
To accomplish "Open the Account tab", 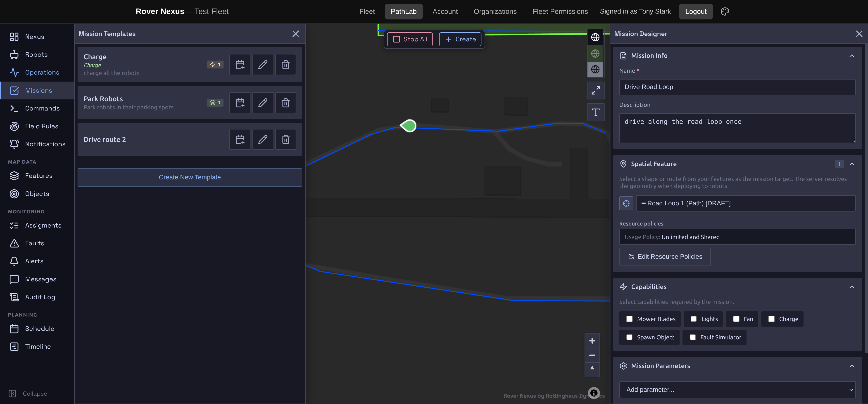I will (x=445, y=12).
